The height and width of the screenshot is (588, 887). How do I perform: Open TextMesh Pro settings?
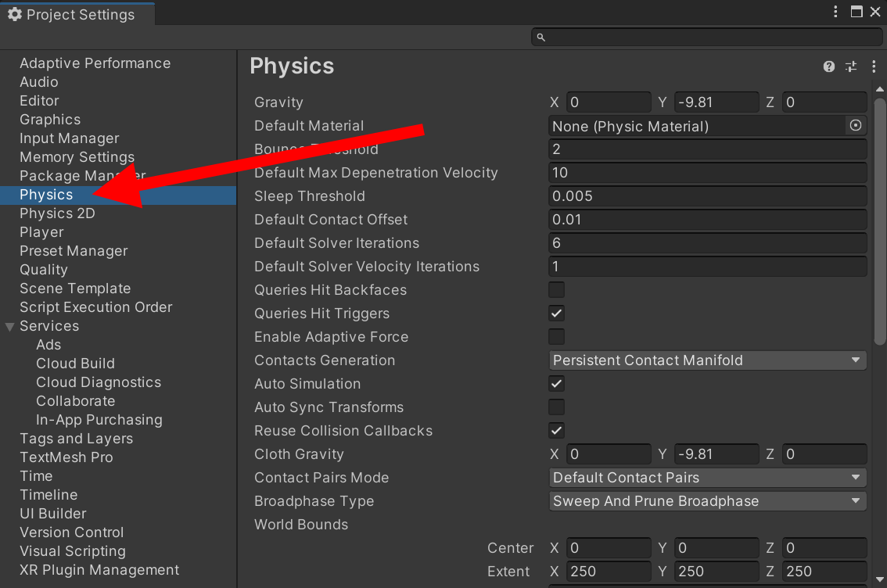(66, 457)
